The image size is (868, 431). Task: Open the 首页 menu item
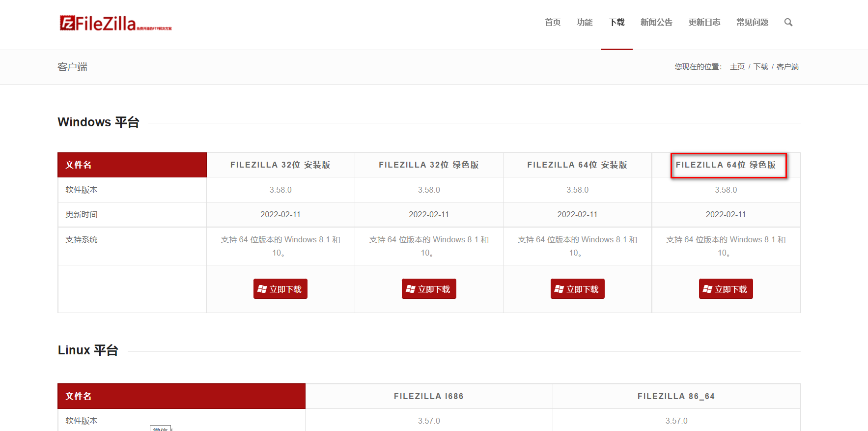[553, 22]
